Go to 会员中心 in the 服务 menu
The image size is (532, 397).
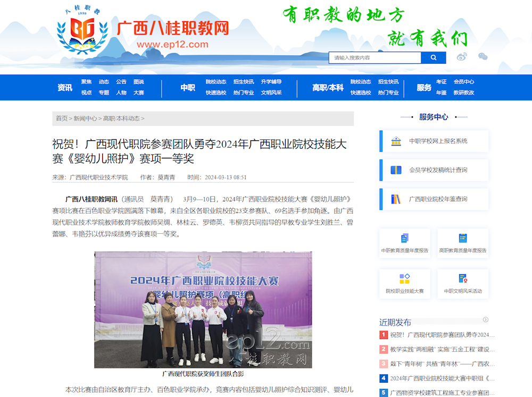point(463,82)
